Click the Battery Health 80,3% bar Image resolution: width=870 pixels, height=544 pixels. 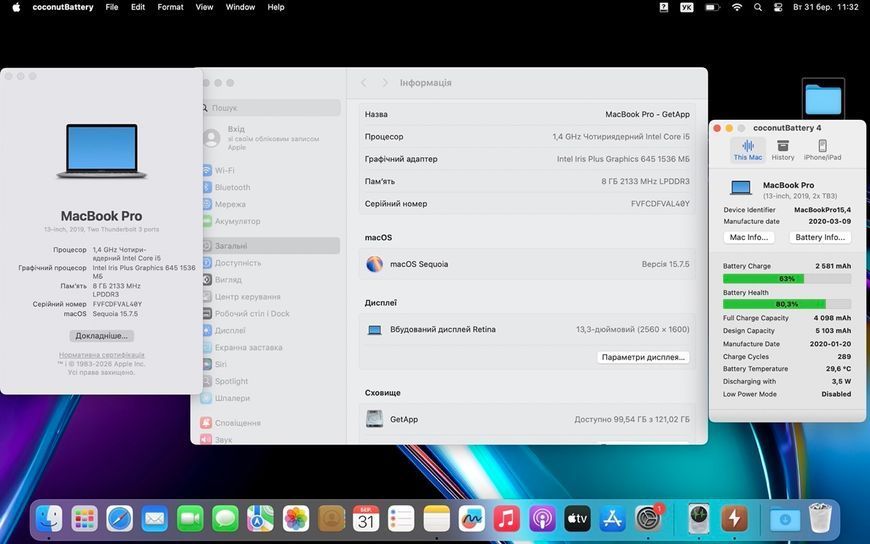coord(787,304)
